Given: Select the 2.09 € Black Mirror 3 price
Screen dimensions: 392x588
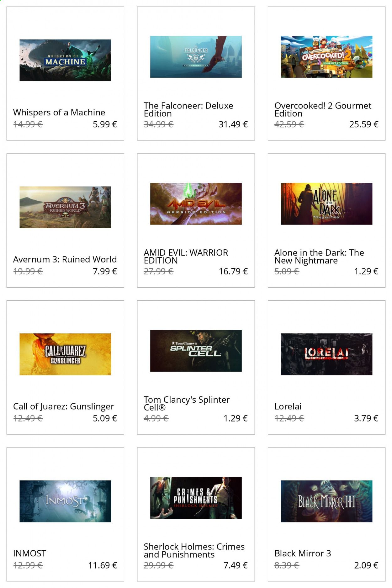Looking at the screenshot, I should click(x=366, y=565).
